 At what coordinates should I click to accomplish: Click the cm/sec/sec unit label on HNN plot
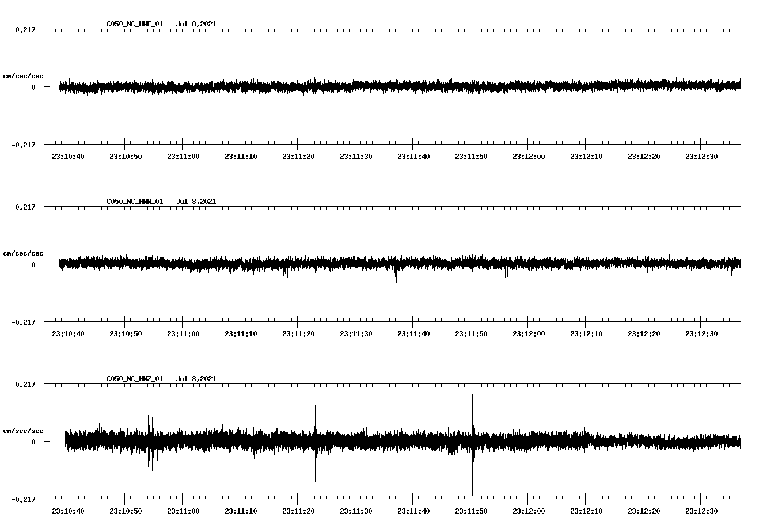click(23, 253)
